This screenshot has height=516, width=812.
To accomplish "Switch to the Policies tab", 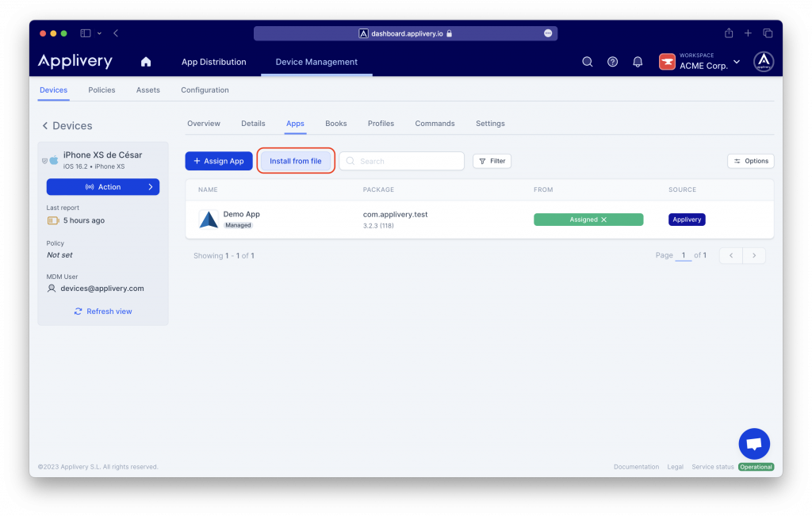I will coord(101,90).
